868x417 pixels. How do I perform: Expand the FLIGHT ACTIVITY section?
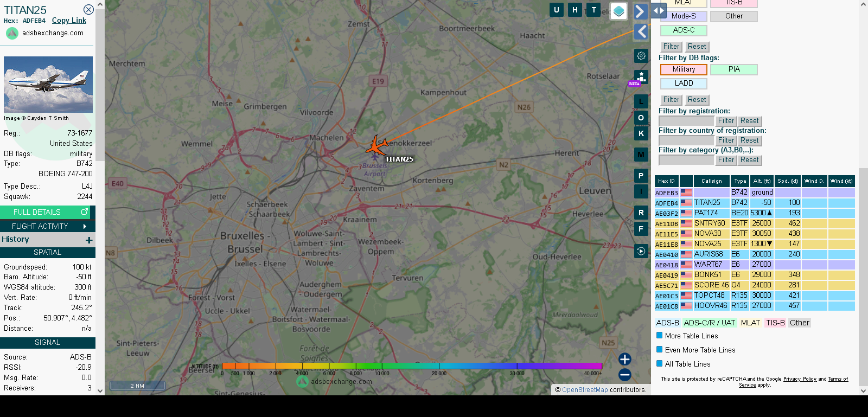[x=48, y=226]
